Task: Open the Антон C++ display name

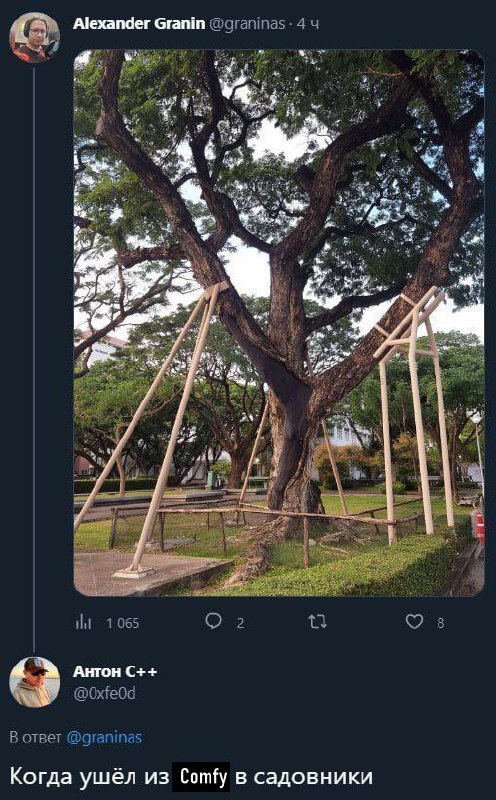Action: [x=115, y=671]
